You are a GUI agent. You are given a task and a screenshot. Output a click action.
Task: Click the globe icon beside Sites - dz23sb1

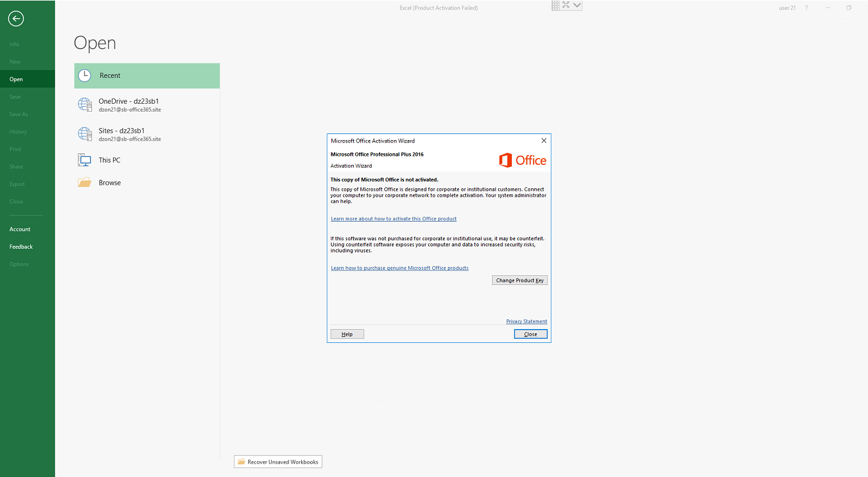tap(85, 133)
